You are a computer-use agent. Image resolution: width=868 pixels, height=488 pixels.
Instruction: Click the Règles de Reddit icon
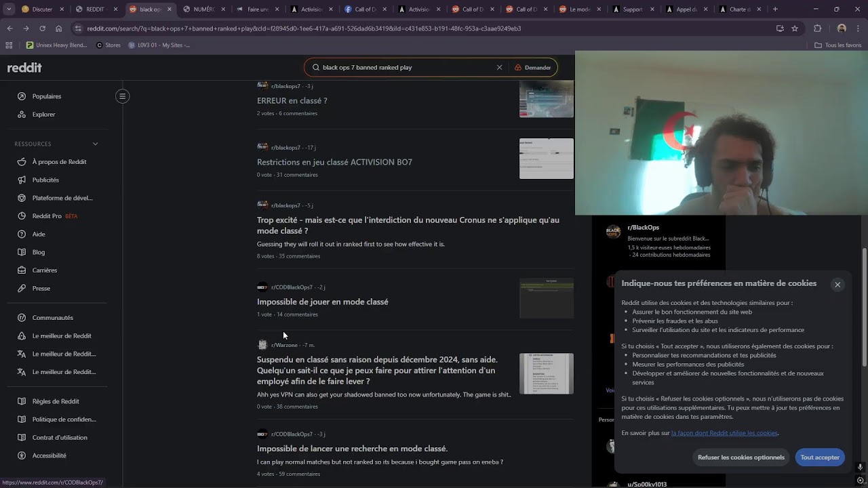click(22, 401)
